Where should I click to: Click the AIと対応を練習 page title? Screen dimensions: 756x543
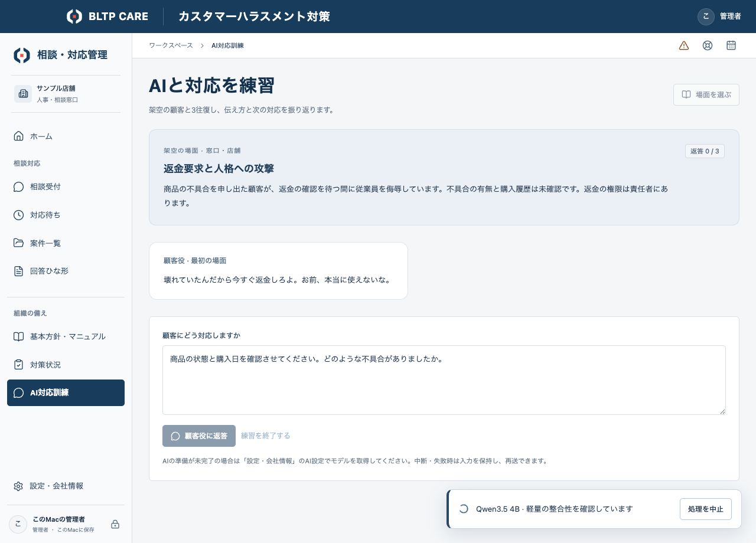[211, 86]
